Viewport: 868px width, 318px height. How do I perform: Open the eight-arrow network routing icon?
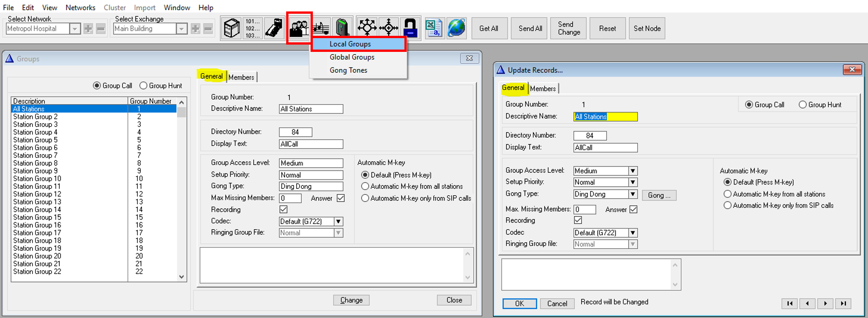pos(367,27)
